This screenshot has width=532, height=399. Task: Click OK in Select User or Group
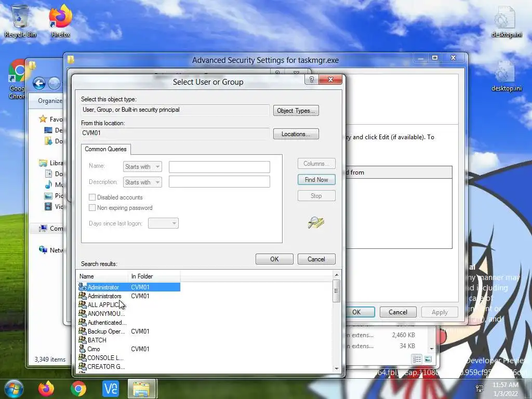[274, 259]
